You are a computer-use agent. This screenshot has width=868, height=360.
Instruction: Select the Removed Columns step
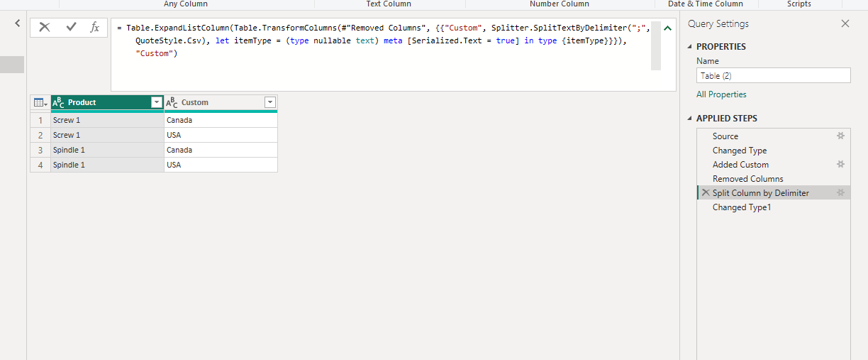tap(748, 179)
